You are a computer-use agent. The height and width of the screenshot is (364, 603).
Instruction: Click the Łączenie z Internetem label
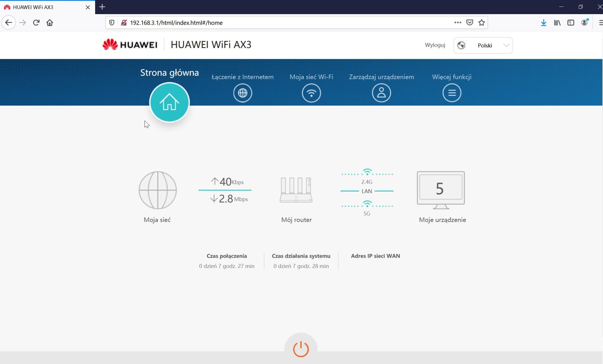[243, 77]
